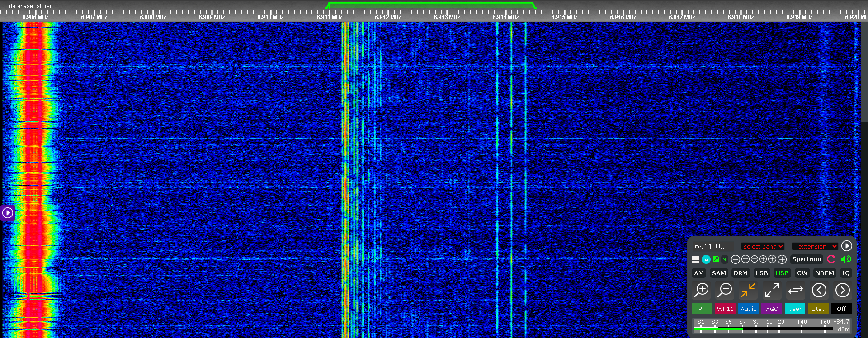Toggle the Spectrum display
This screenshot has height=338, width=868.
(807, 259)
